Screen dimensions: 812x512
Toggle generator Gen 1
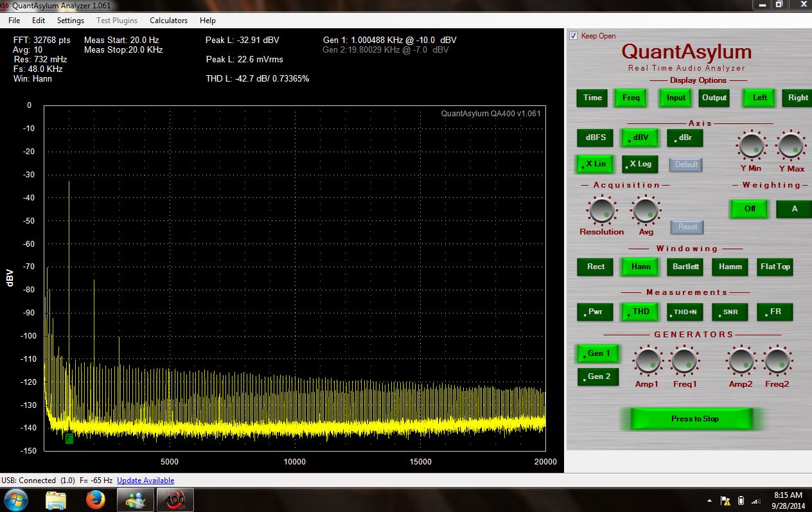pyautogui.click(x=597, y=353)
